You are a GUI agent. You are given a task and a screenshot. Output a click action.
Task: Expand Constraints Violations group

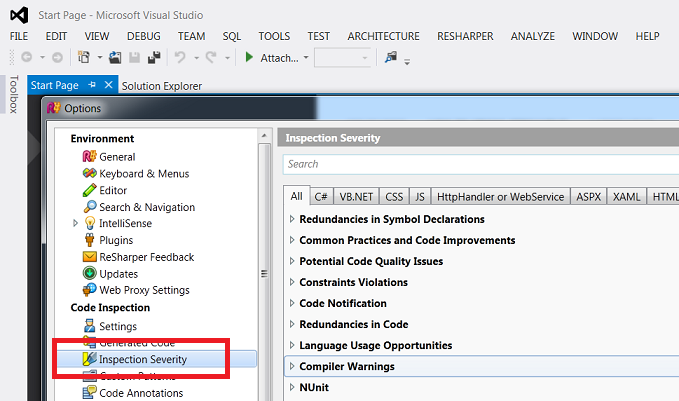(x=292, y=282)
